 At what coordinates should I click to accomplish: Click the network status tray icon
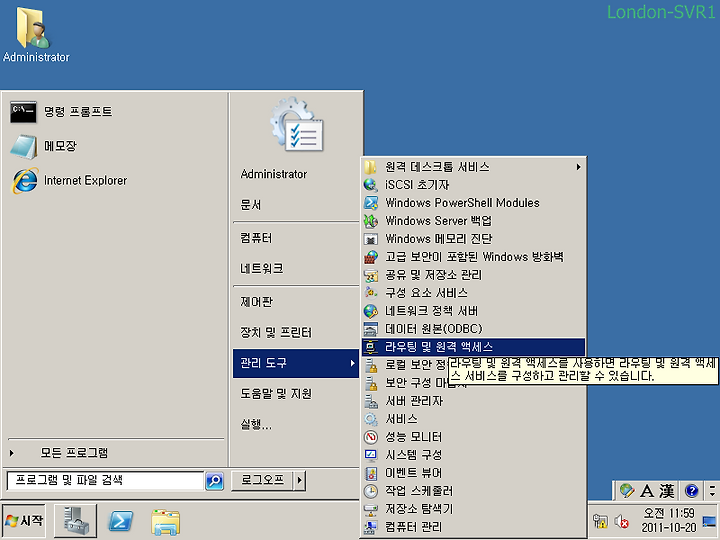point(600,521)
